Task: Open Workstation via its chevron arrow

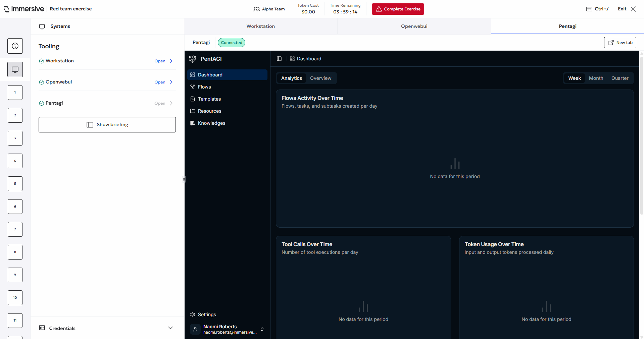Action: pyautogui.click(x=171, y=61)
